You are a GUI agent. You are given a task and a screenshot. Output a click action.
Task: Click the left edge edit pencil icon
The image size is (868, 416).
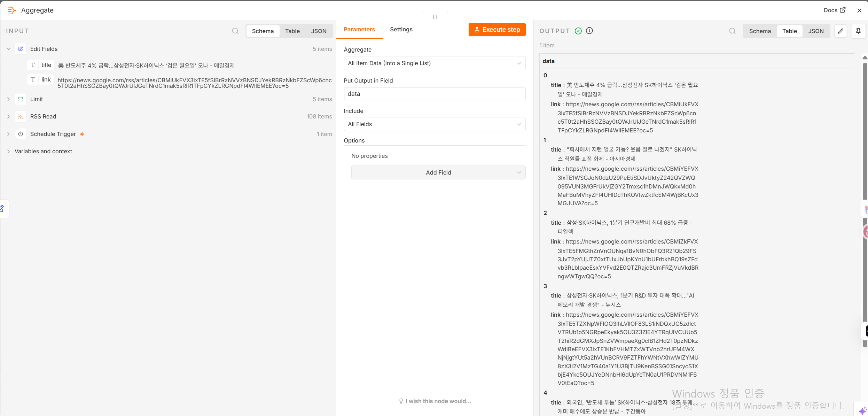coord(2,209)
